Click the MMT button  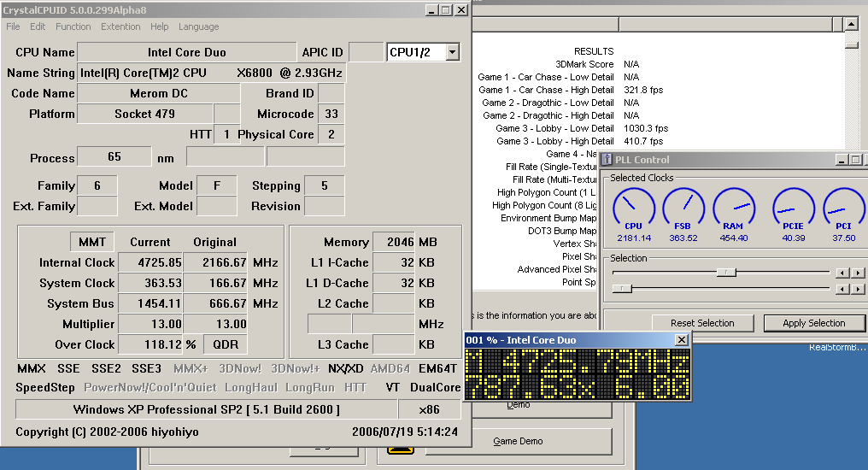pyautogui.click(x=92, y=242)
